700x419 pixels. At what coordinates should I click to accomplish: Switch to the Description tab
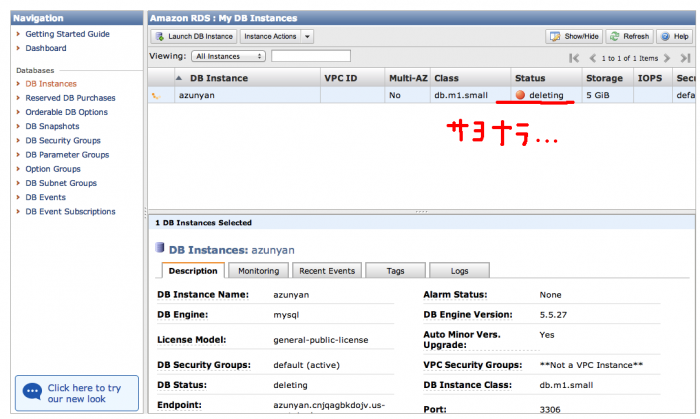tap(193, 271)
